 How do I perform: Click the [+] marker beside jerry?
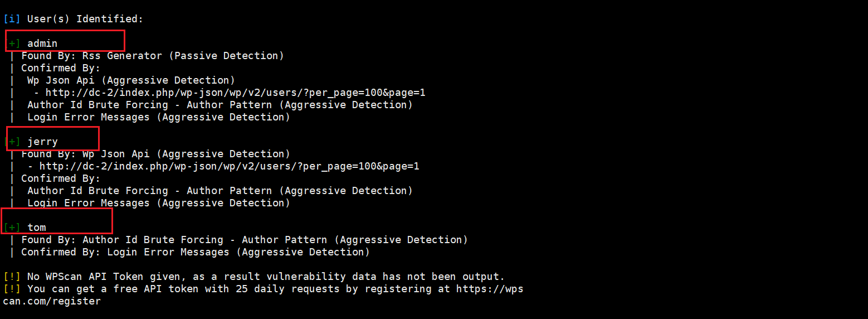pyautogui.click(x=13, y=142)
